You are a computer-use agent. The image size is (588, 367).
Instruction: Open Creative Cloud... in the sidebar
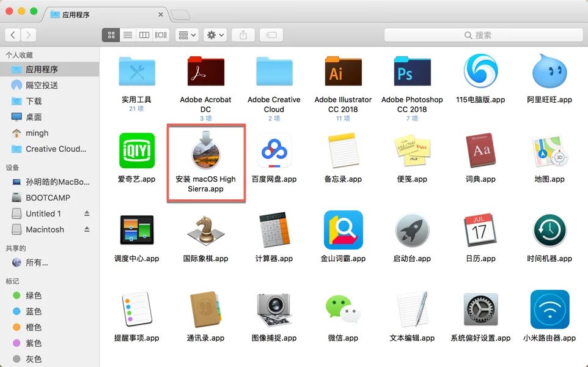click(50, 149)
